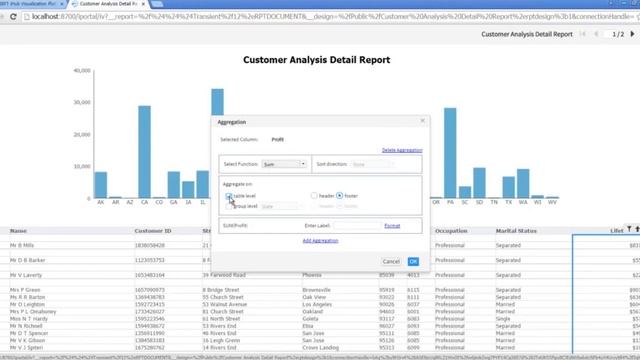Toggle the table level checkbox
Image resolution: width=640 pixels, height=360 pixels.
[229, 196]
